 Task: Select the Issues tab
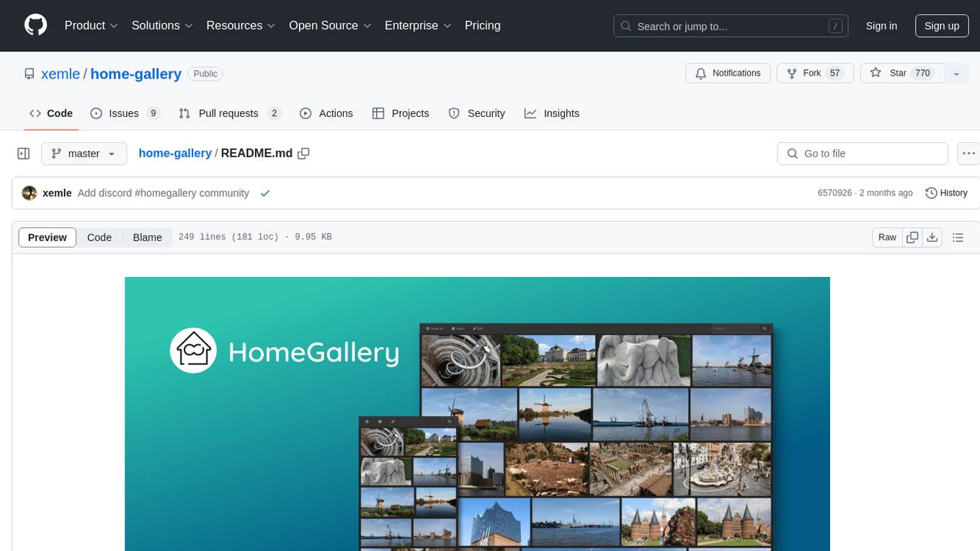coord(125,113)
